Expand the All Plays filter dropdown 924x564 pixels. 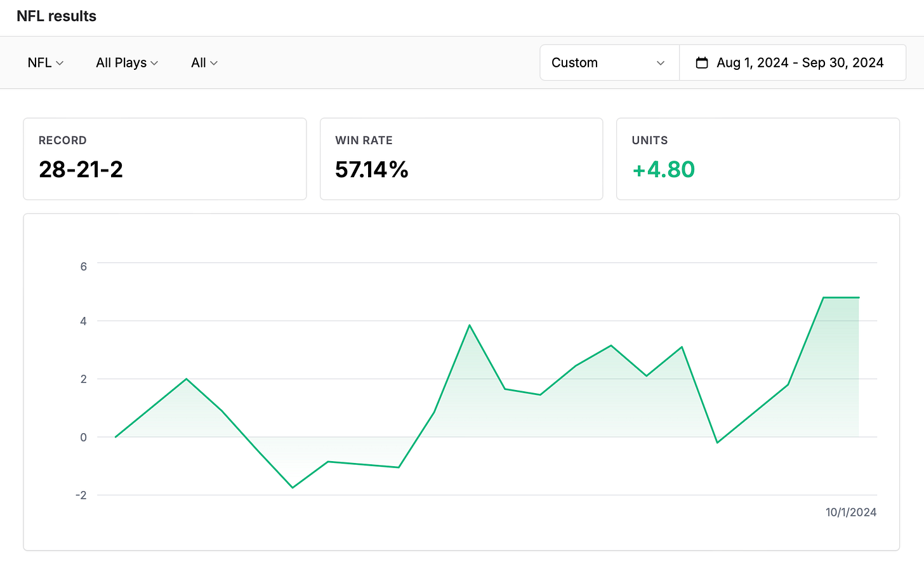coord(127,63)
